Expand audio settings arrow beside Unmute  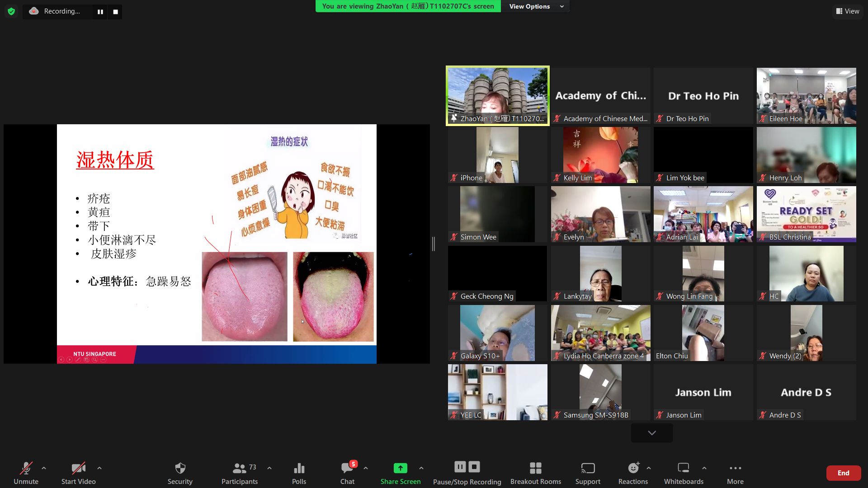click(44, 468)
